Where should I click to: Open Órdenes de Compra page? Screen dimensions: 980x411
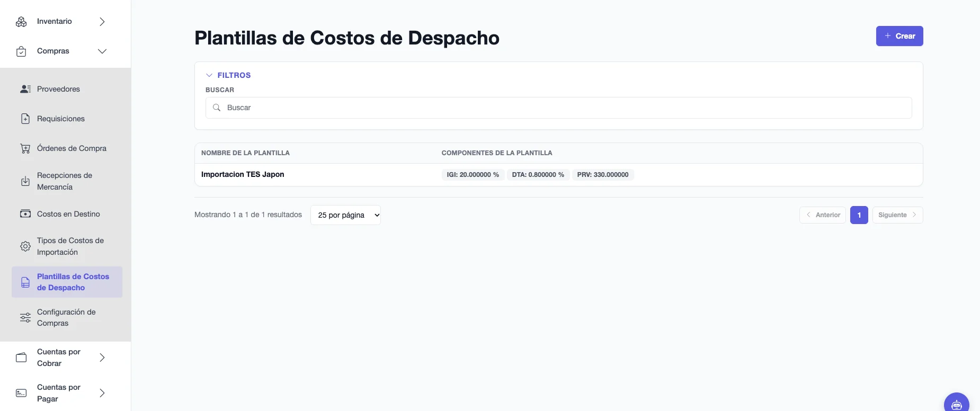click(x=72, y=148)
